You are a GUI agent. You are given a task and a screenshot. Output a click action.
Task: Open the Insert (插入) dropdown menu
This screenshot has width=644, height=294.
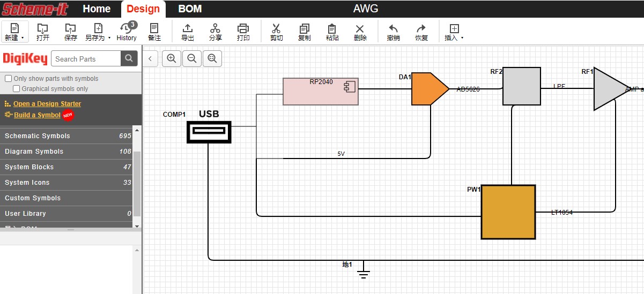454,32
